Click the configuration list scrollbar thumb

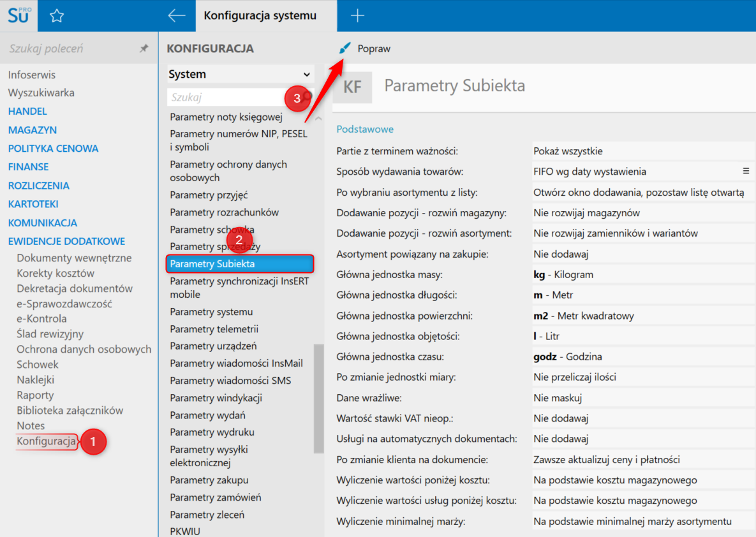318,399
